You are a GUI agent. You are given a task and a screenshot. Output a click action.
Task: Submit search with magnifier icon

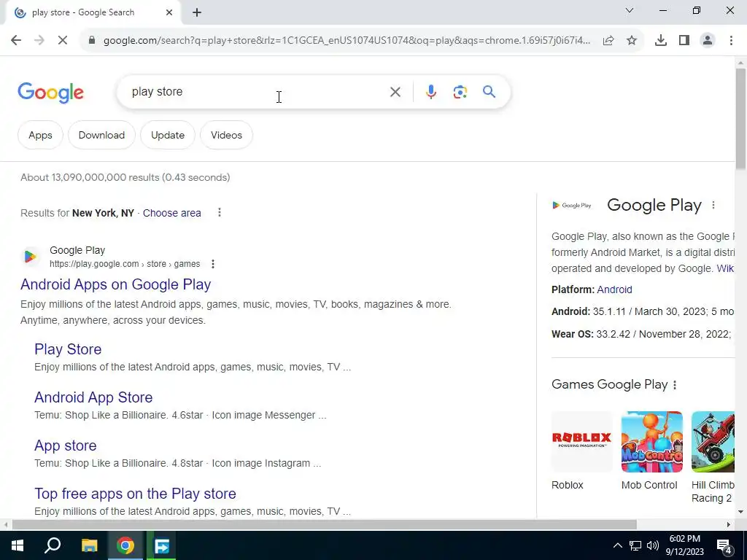(x=489, y=91)
